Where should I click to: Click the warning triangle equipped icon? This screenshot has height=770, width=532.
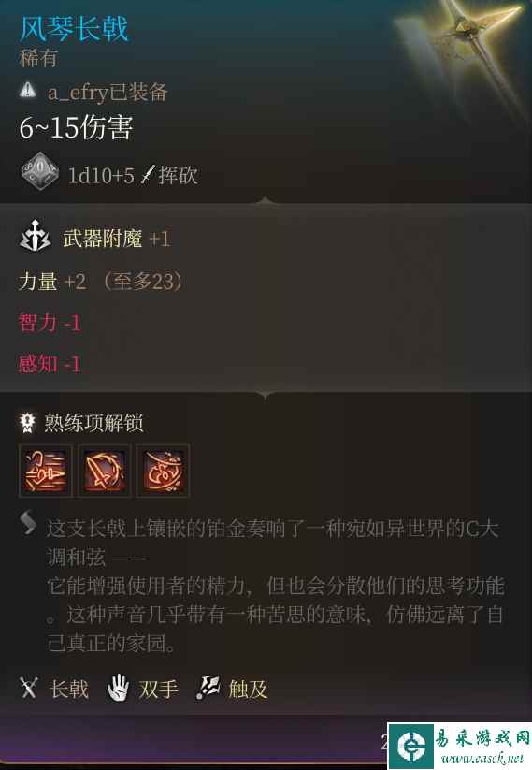(x=28, y=90)
